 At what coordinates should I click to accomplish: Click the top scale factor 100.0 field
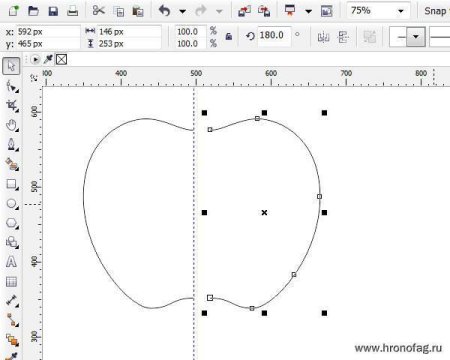[x=190, y=32]
